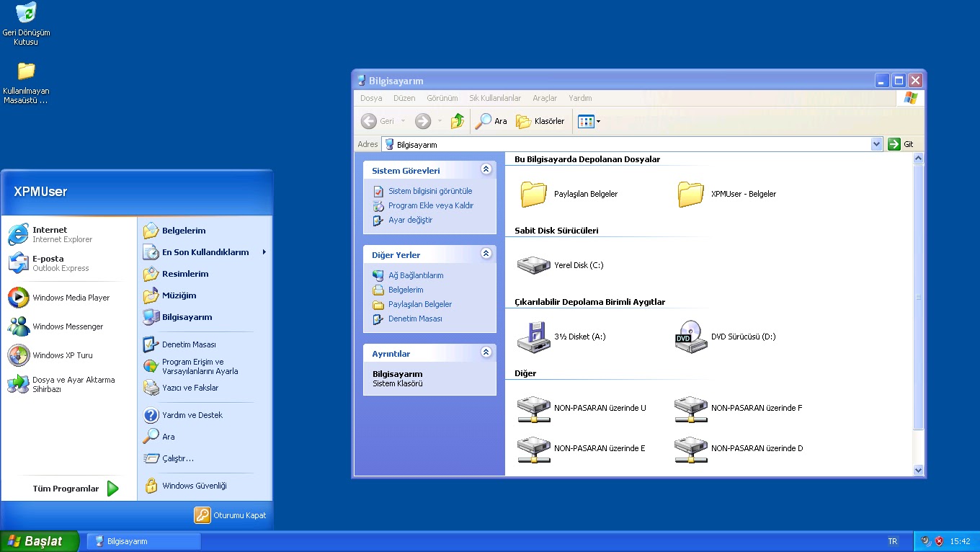This screenshot has width=980, height=552.
Task: Select NON-PASARAN üzerinde E network drive
Action: (533, 449)
